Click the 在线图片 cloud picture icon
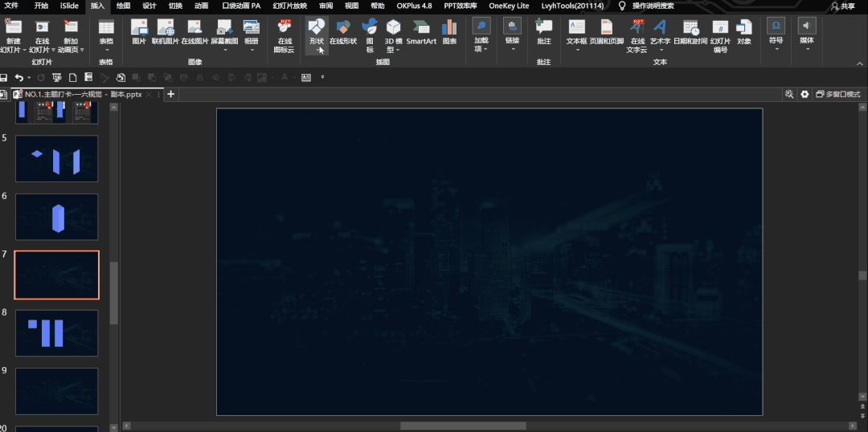The image size is (868, 432). (194, 26)
